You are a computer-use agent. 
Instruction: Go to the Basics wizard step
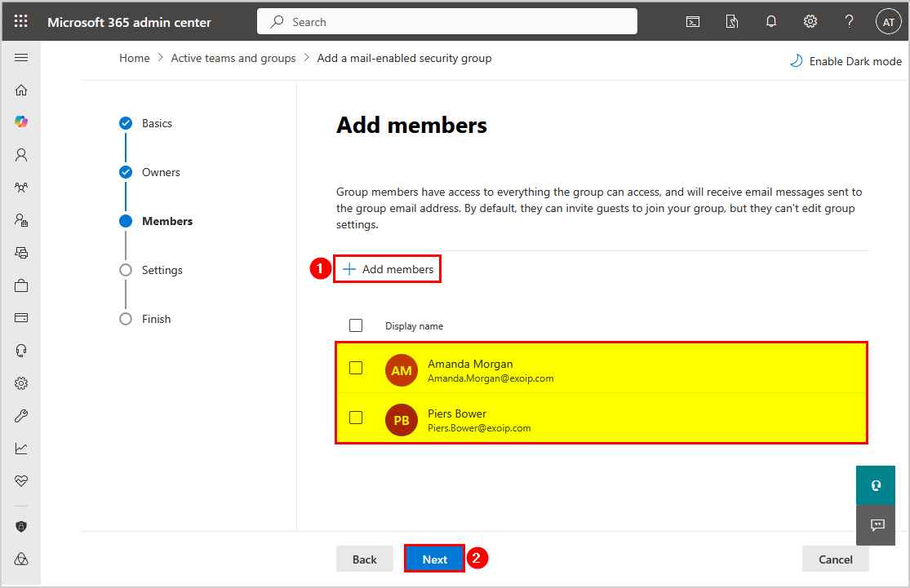[x=156, y=123]
